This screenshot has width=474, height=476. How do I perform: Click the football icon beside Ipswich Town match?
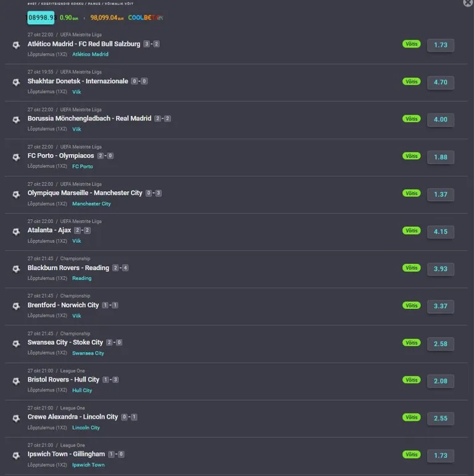point(17,456)
